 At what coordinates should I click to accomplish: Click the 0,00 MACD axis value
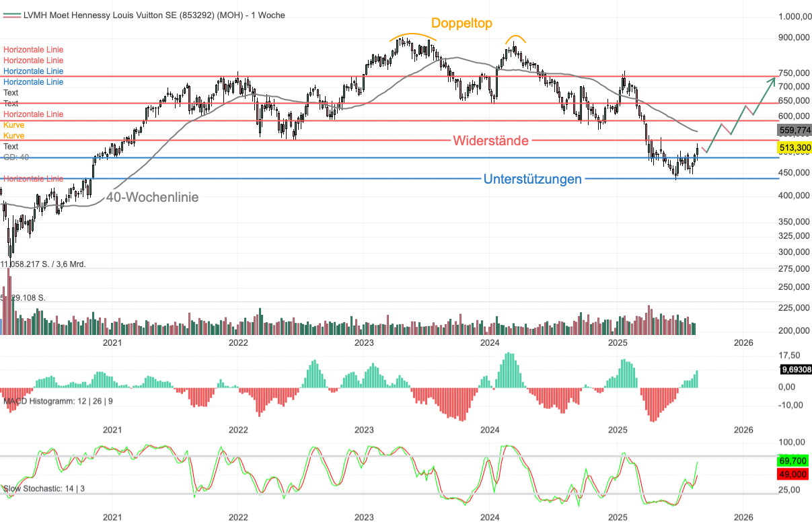click(x=787, y=387)
